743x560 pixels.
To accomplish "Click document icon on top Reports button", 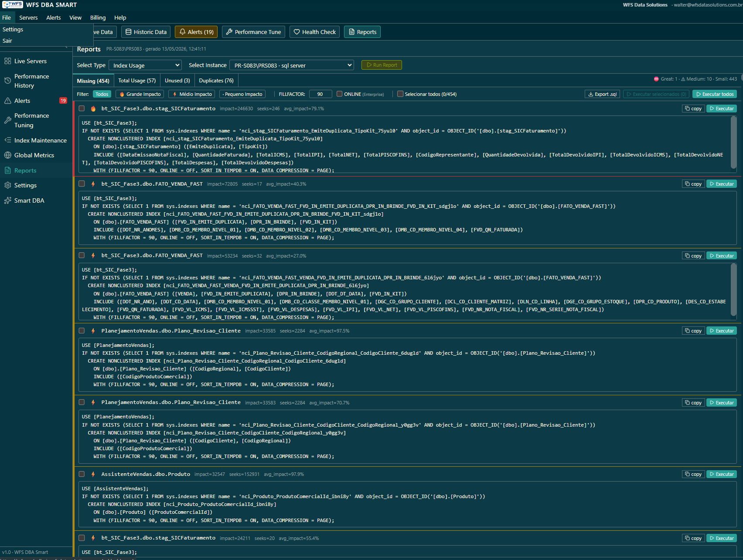I will (x=351, y=32).
